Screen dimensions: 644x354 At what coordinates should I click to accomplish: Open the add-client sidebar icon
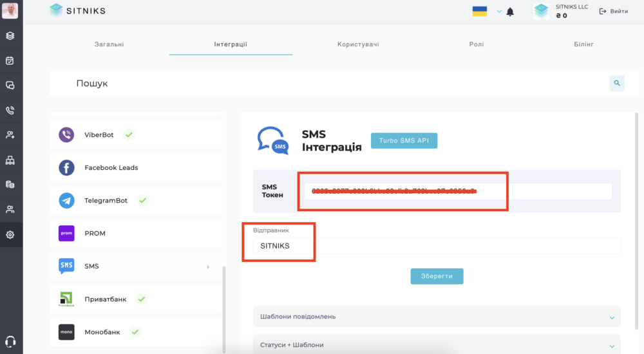coord(10,135)
